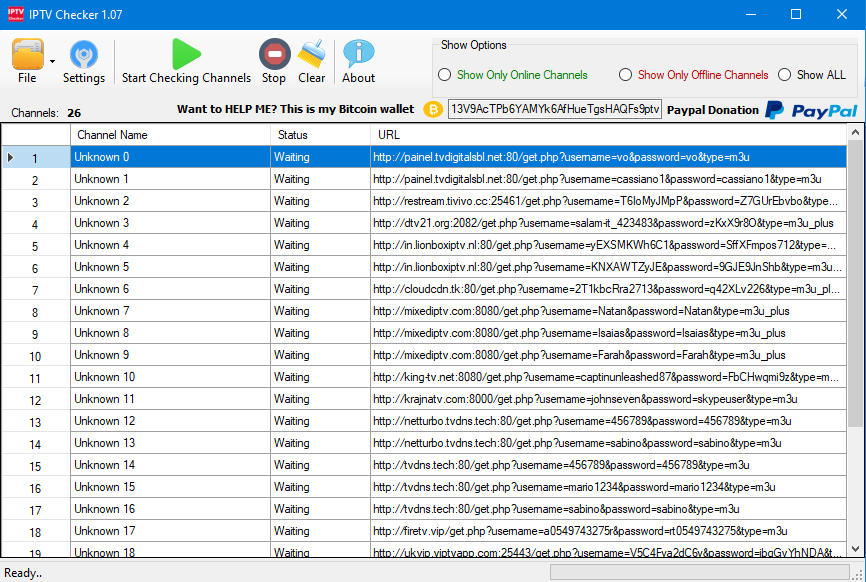
Task: Click the mixediptv.com Farah URL cell
Action: (608, 355)
